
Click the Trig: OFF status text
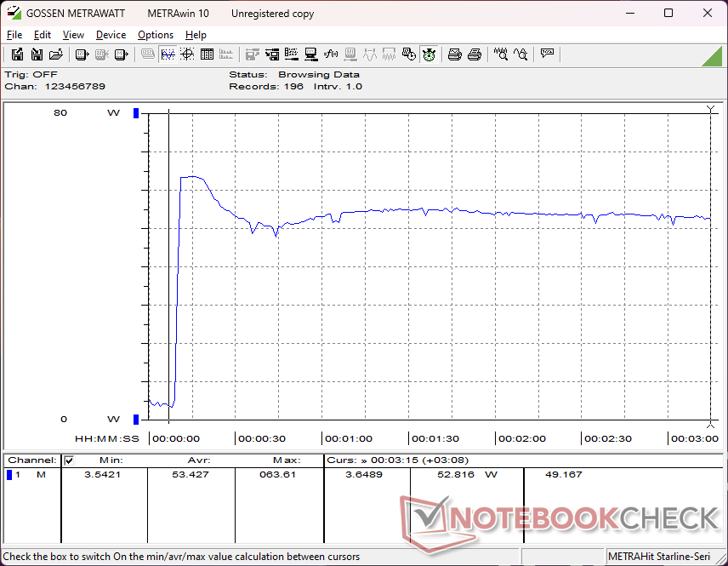pos(31,74)
